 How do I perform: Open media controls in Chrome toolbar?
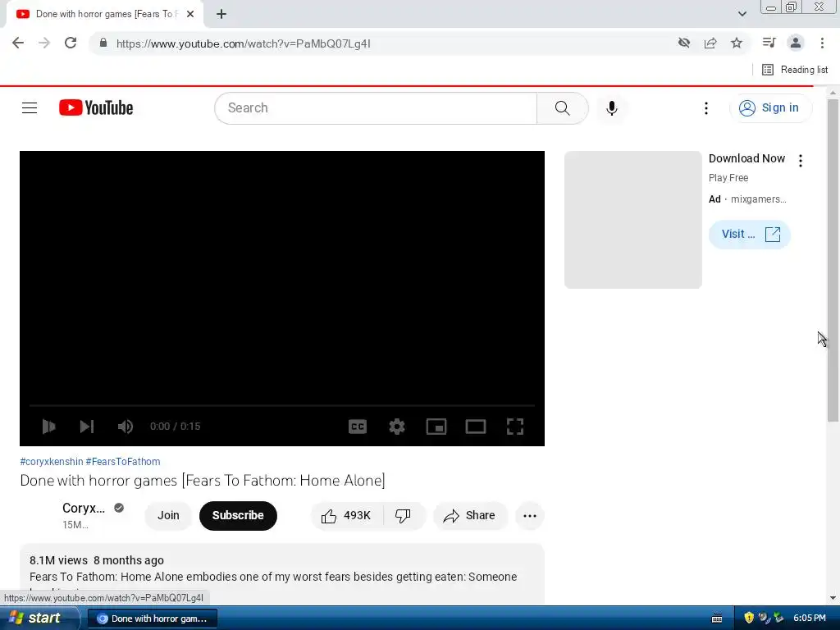pos(769,43)
